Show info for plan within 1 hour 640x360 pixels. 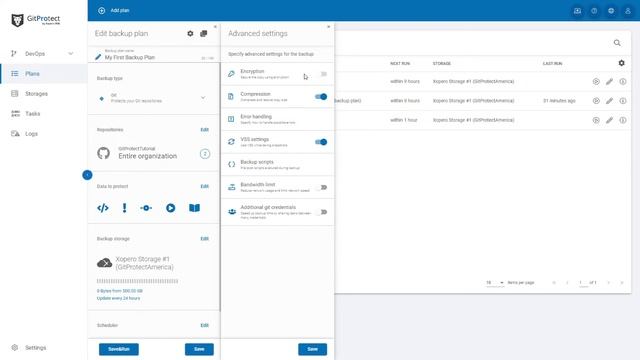coord(623,120)
